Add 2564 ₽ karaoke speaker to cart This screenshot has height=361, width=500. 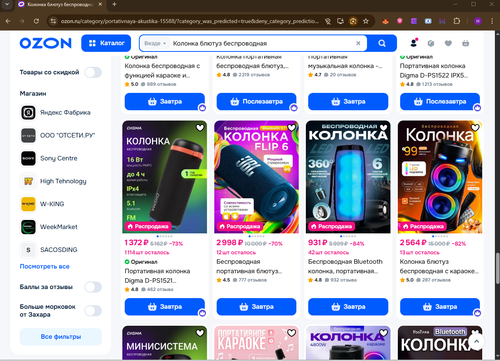(440, 307)
